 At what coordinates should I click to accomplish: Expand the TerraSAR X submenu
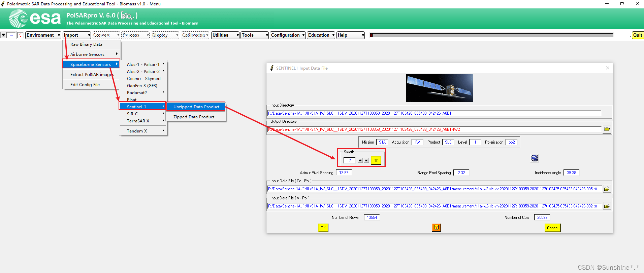tap(143, 121)
